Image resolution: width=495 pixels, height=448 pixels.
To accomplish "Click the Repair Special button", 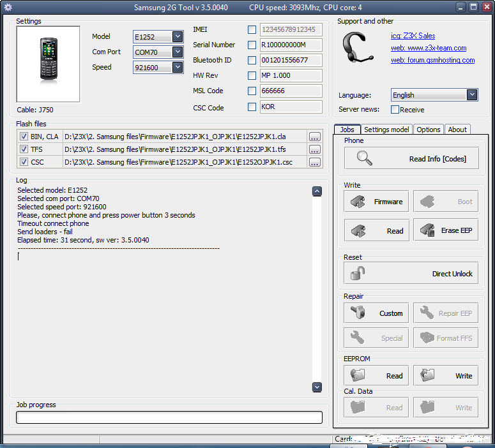I will point(376,338).
